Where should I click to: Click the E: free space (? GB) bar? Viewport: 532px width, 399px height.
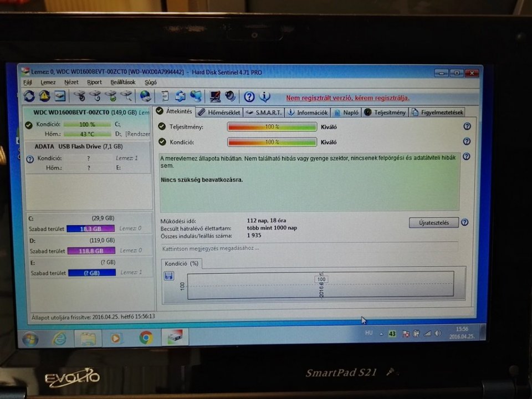point(92,273)
